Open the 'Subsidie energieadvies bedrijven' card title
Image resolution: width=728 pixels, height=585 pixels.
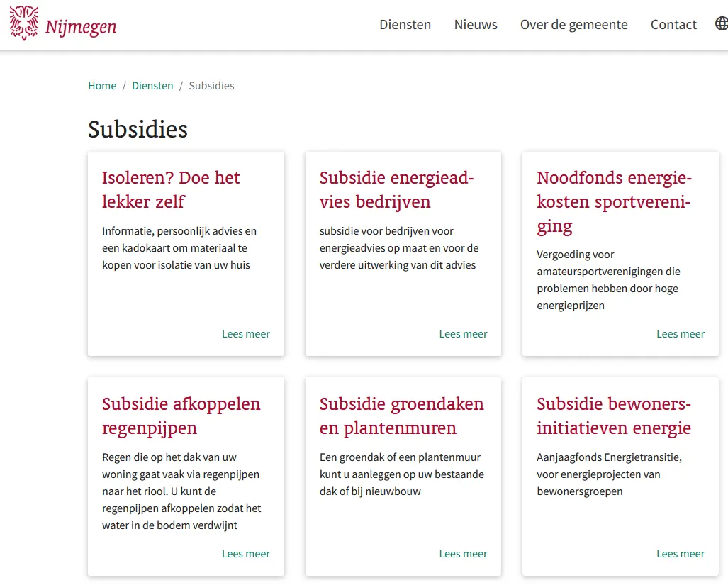[x=396, y=190]
